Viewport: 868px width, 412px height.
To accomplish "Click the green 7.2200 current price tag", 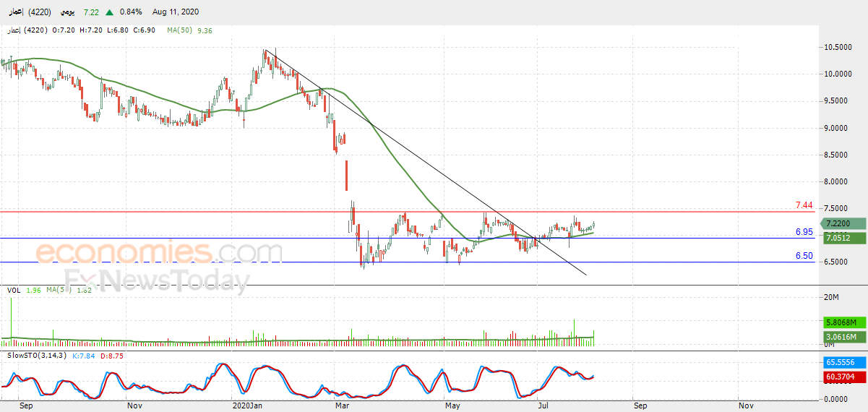I will [x=843, y=224].
